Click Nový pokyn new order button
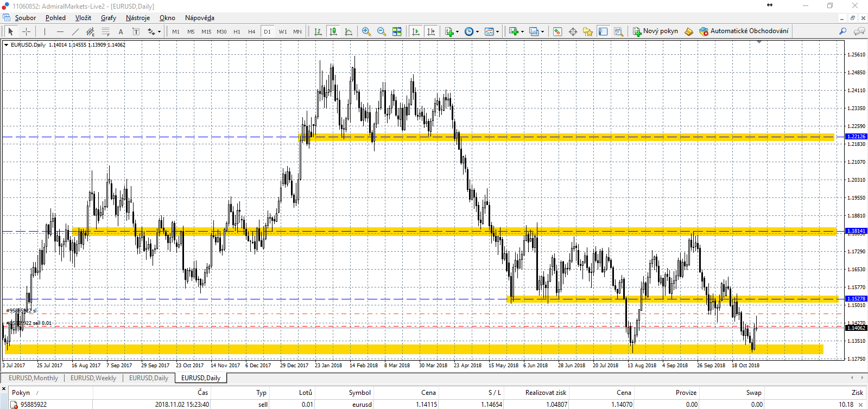 coord(655,31)
